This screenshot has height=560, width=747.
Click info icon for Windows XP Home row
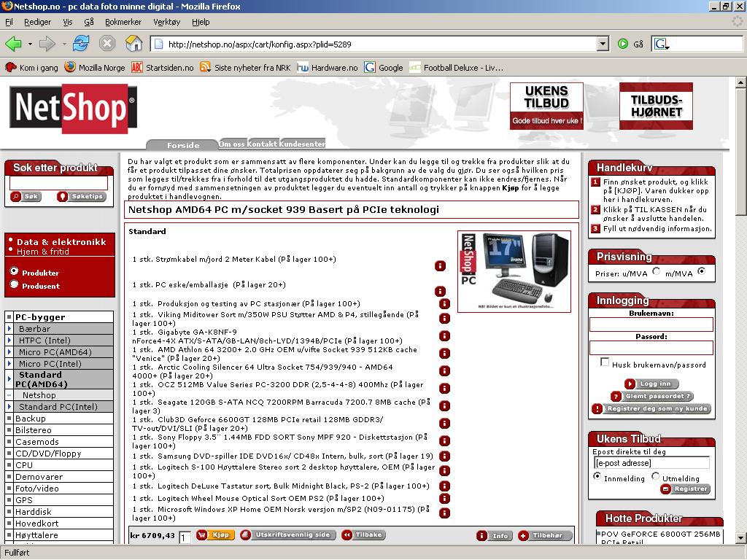[x=444, y=513]
